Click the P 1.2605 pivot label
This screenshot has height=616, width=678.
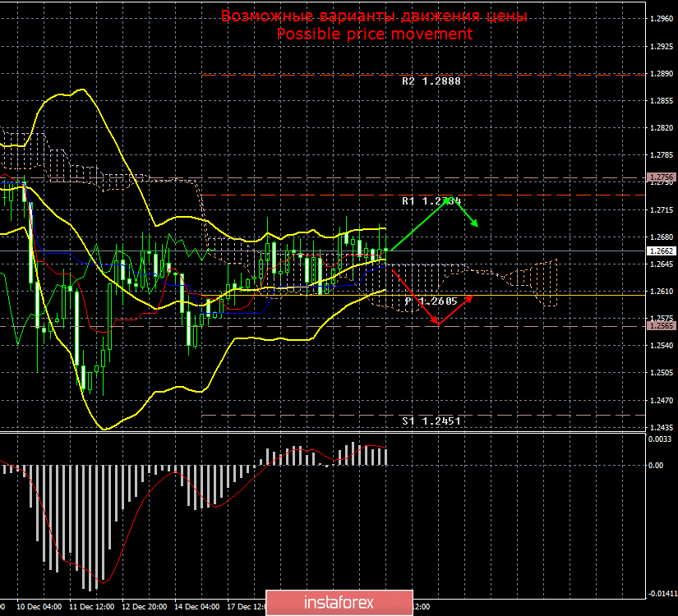tap(431, 301)
